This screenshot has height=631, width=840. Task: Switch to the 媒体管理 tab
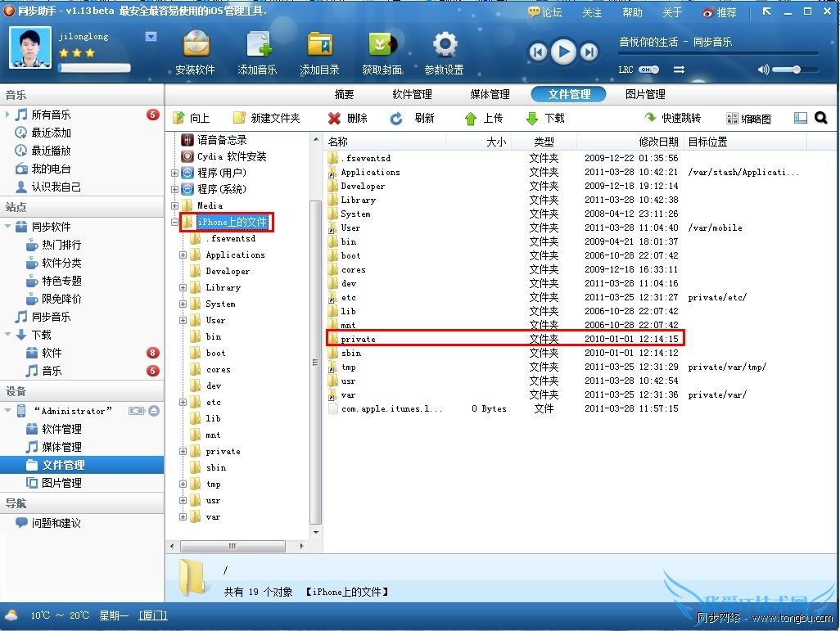tap(490, 94)
